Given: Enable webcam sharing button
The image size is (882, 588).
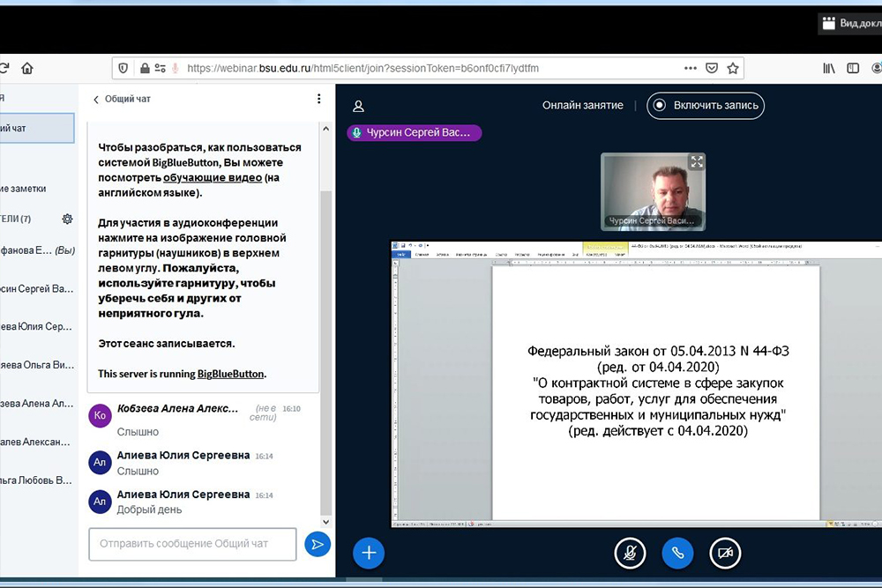Looking at the screenshot, I should pos(725,553).
